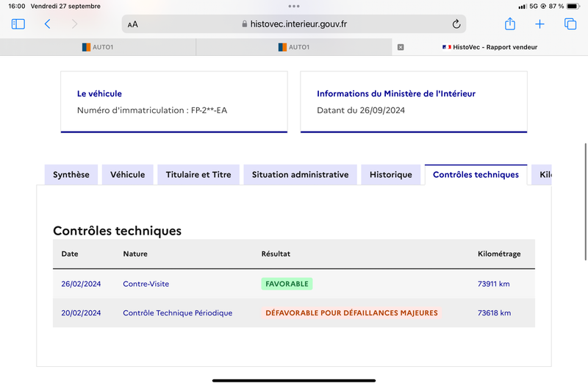Open the tab overview icon
Viewport: 588px width, 386px height.
click(x=570, y=24)
